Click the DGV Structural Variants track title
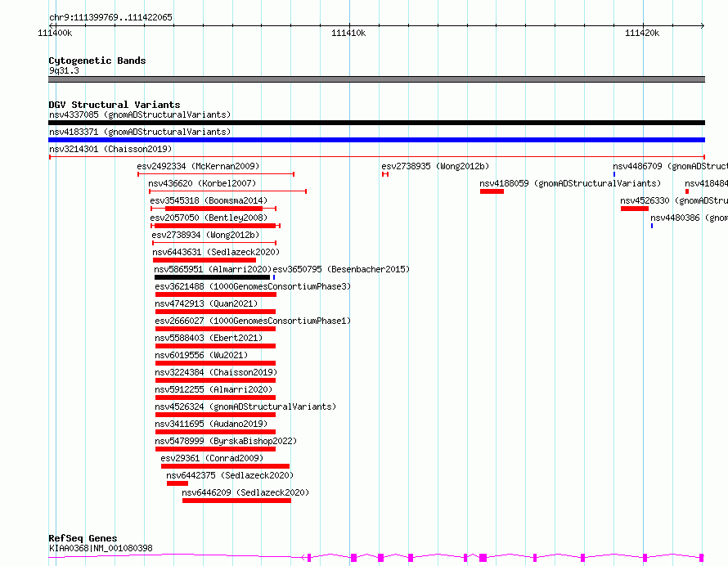Image resolution: width=728 pixels, height=566 pixels. 115,105
